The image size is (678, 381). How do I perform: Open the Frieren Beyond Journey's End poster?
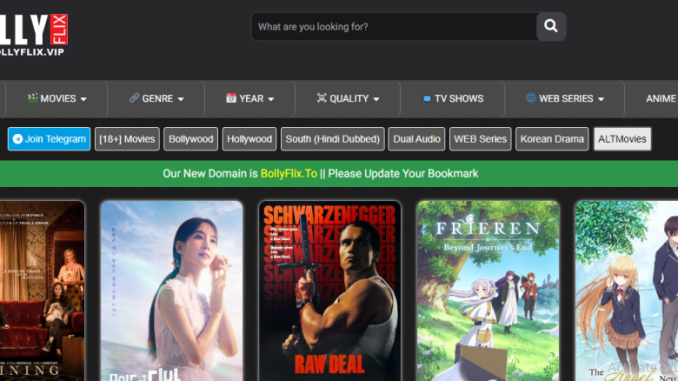click(x=488, y=291)
